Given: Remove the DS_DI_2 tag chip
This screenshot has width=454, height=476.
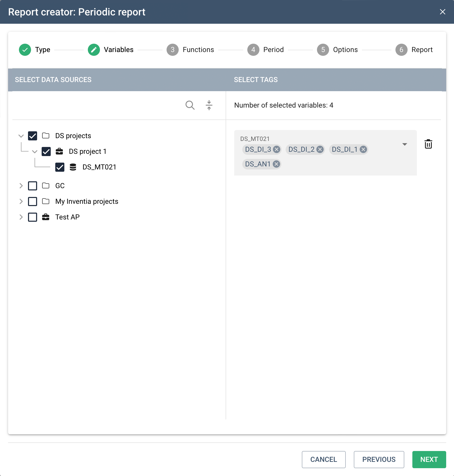Looking at the screenshot, I should point(320,149).
